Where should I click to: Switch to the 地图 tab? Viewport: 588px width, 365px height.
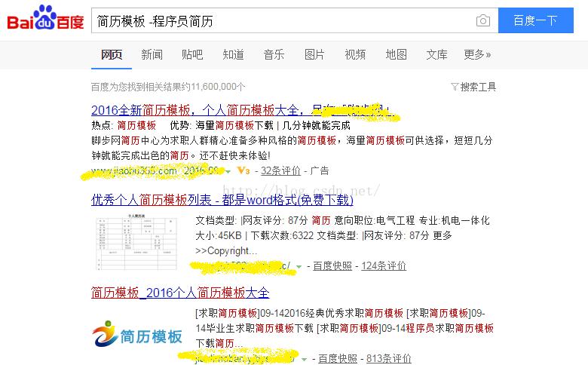(x=396, y=55)
